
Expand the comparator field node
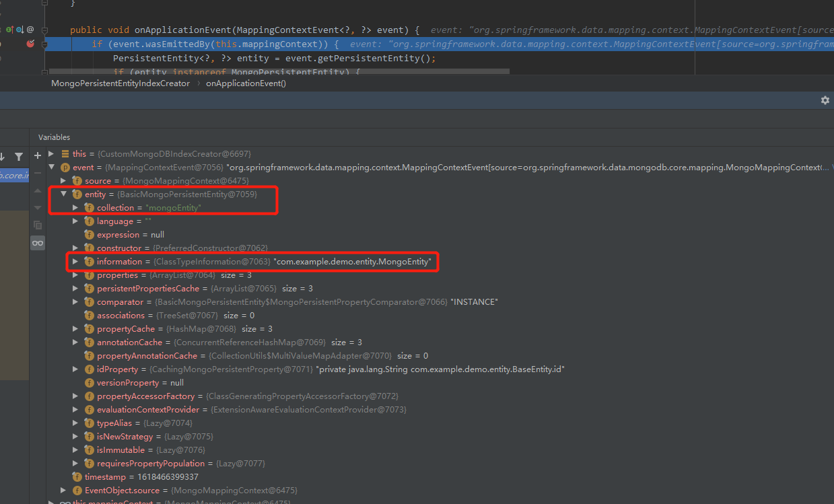(75, 302)
